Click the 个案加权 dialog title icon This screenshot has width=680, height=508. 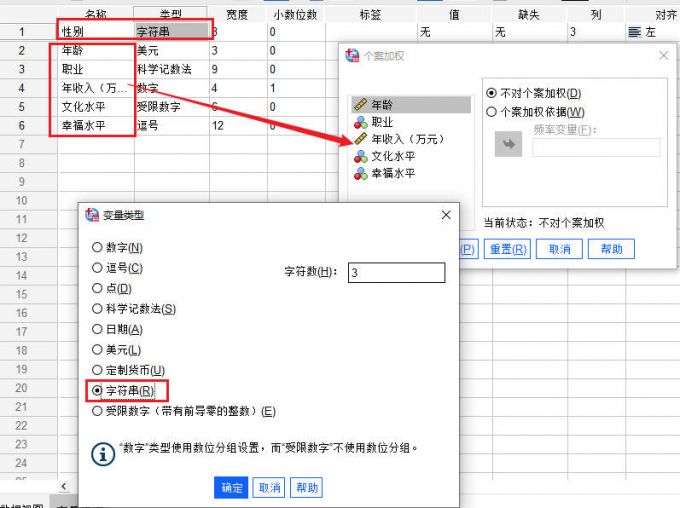coord(352,56)
